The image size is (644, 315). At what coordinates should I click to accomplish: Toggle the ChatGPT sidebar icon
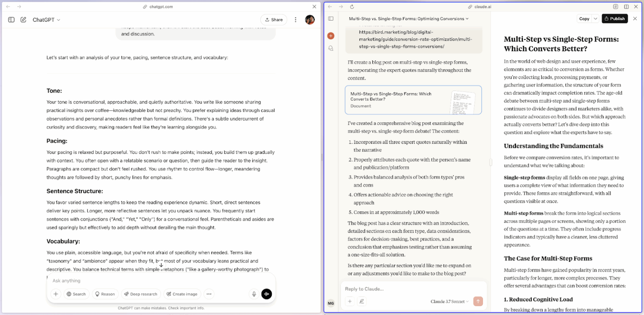pos(11,19)
